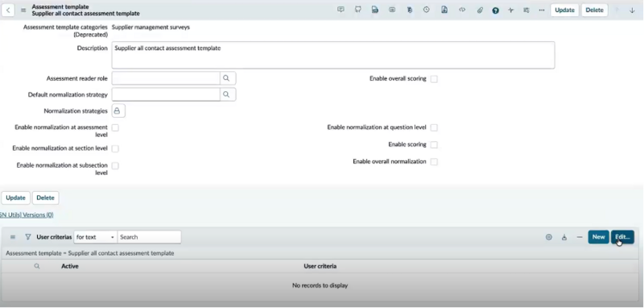Toggle Enable overall normalization checkbox
Image resolution: width=644 pixels, height=308 pixels.
[434, 162]
